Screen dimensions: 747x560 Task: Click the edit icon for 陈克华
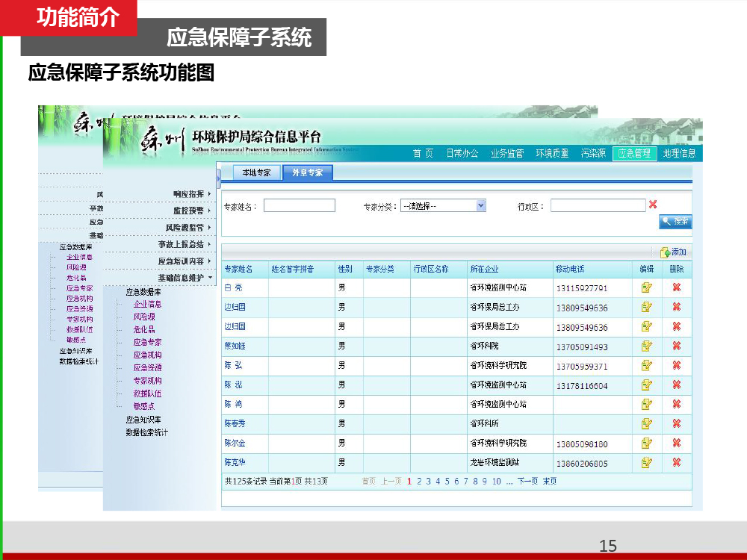(647, 462)
